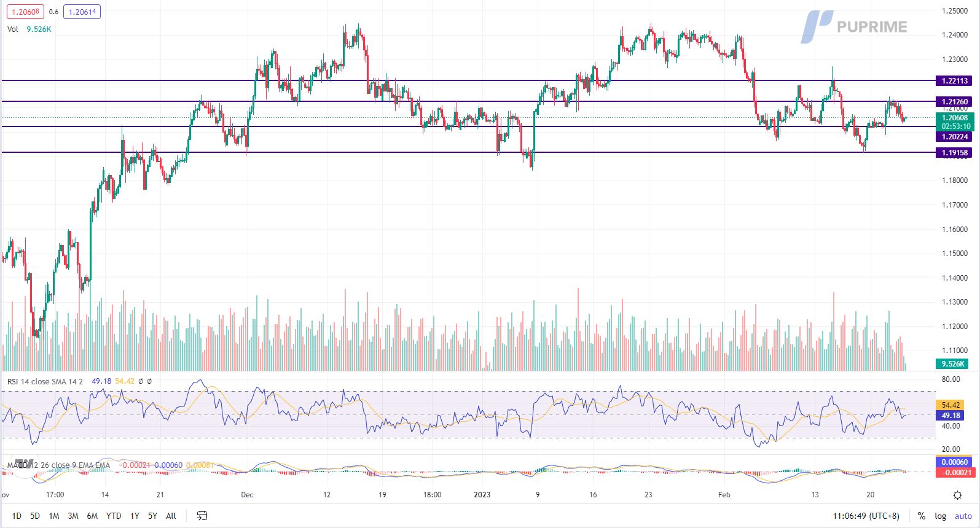Click the MACD 12 26 close legend title

[x=58, y=465]
